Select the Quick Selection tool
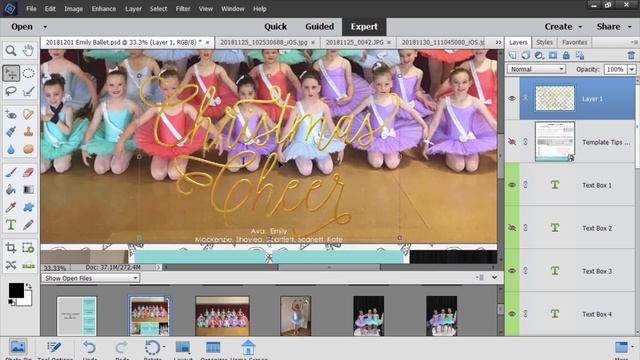640x360 pixels. pos(28,91)
